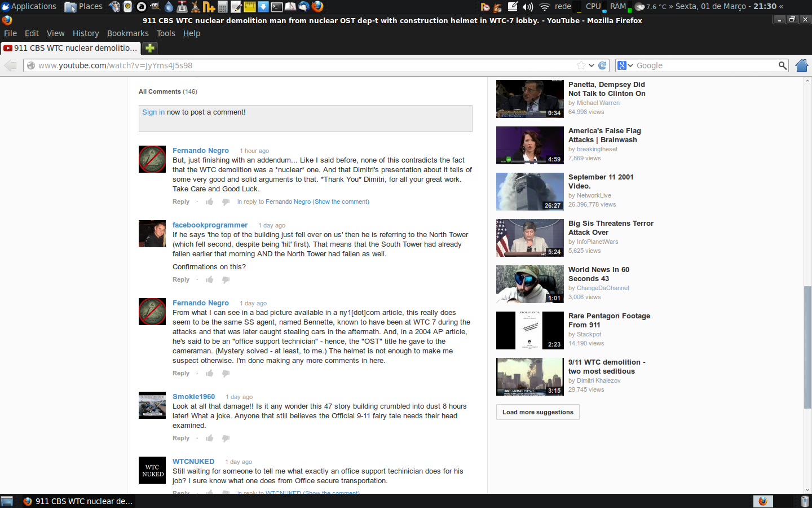Viewport: 812px width, 508px height.
Task: Open the Panetta, Dempsey video thumbnail
Action: (530, 99)
